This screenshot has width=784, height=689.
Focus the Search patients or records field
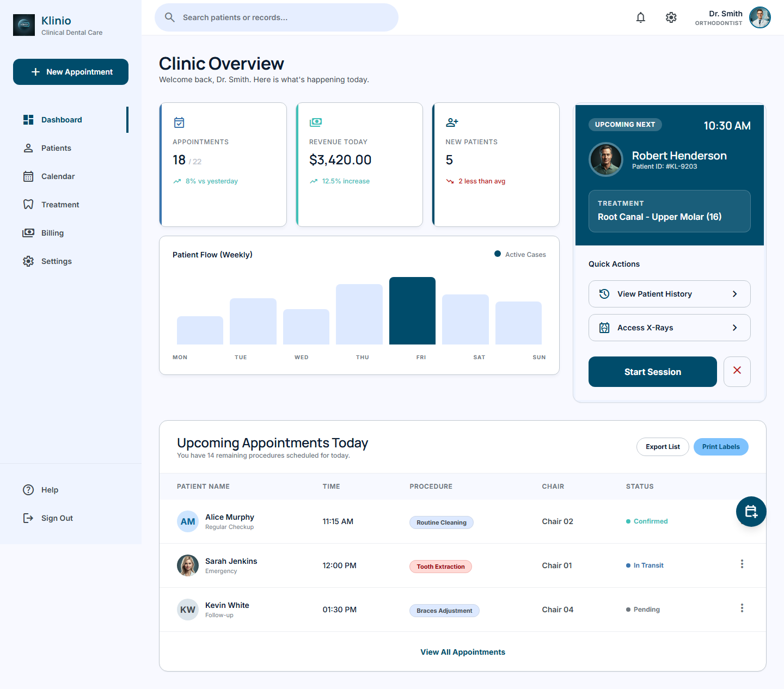tap(277, 17)
